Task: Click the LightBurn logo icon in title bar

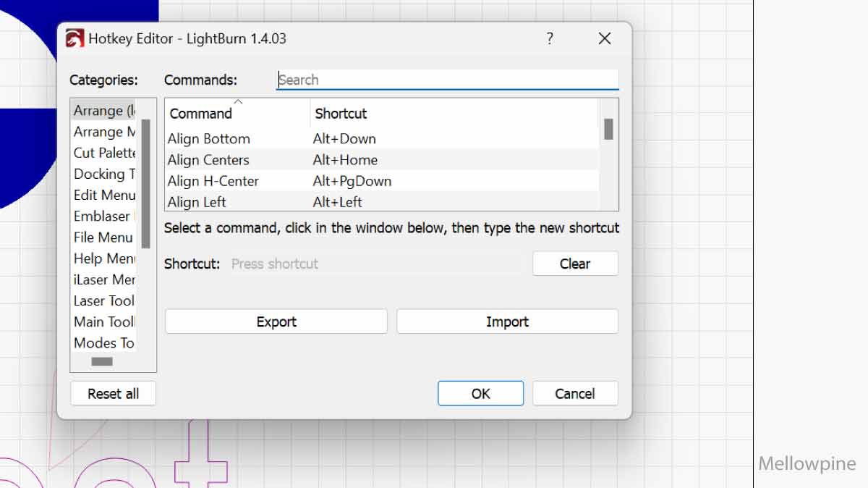Action: tap(75, 38)
